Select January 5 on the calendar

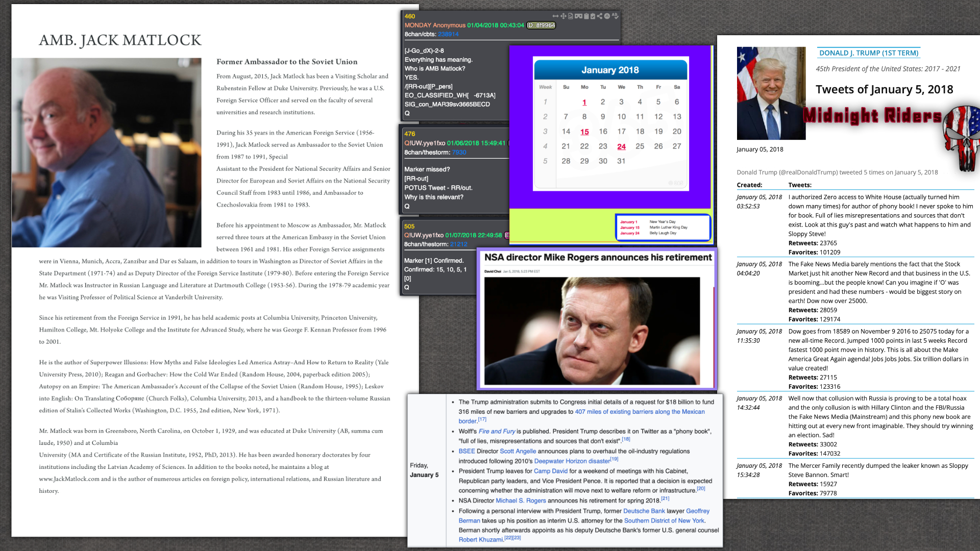click(658, 102)
